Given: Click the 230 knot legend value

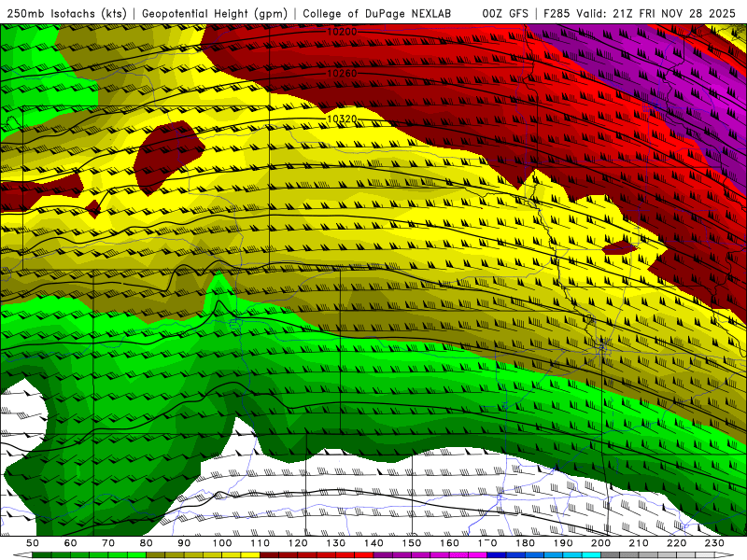Looking at the screenshot, I should coord(715,543).
